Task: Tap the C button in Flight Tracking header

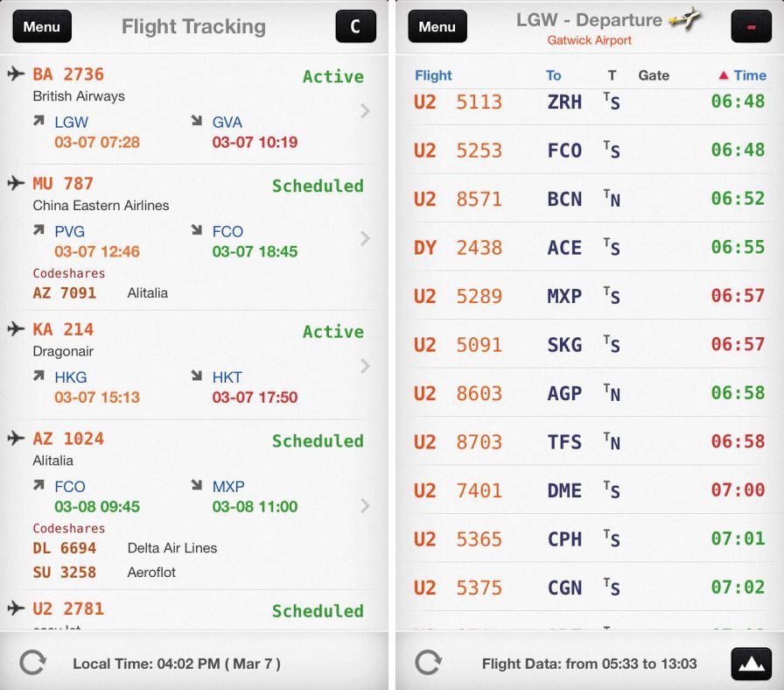Action: click(355, 26)
